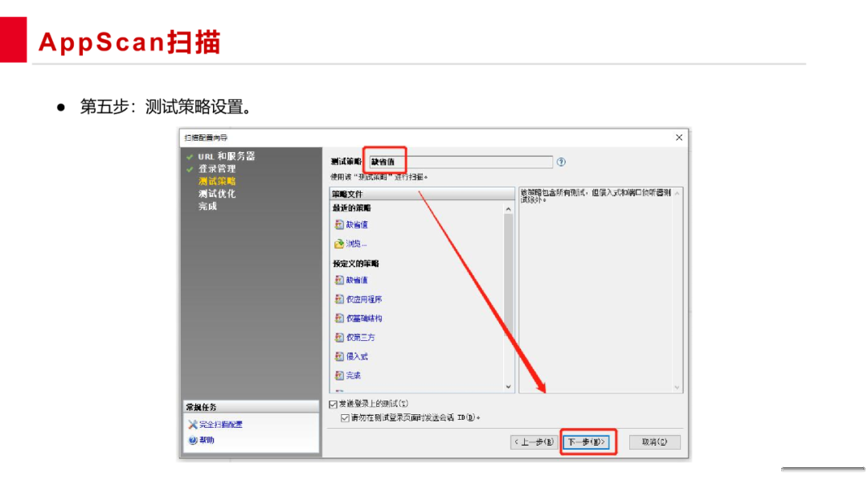Click the 下一步 next button

coord(586,442)
